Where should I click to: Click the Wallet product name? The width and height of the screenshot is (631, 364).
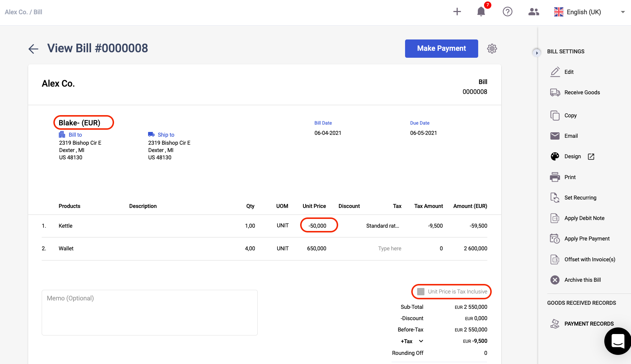(x=66, y=249)
